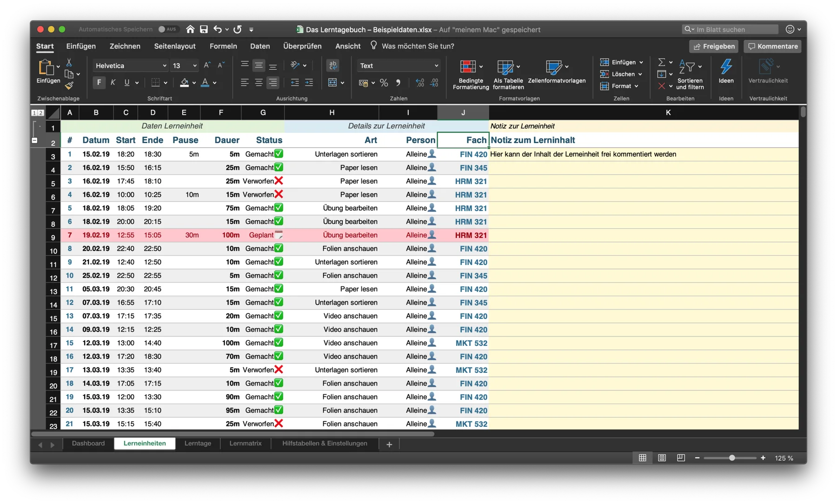Click the Format Painter brush icon
This screenshot has width=837, height=504.
(69, 86)
